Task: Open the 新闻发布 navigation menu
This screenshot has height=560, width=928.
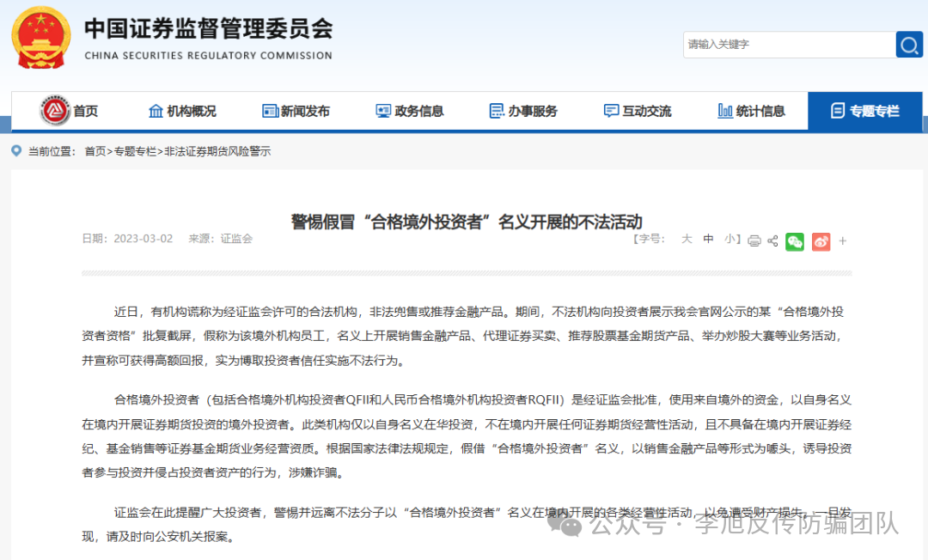Action: 296,110
